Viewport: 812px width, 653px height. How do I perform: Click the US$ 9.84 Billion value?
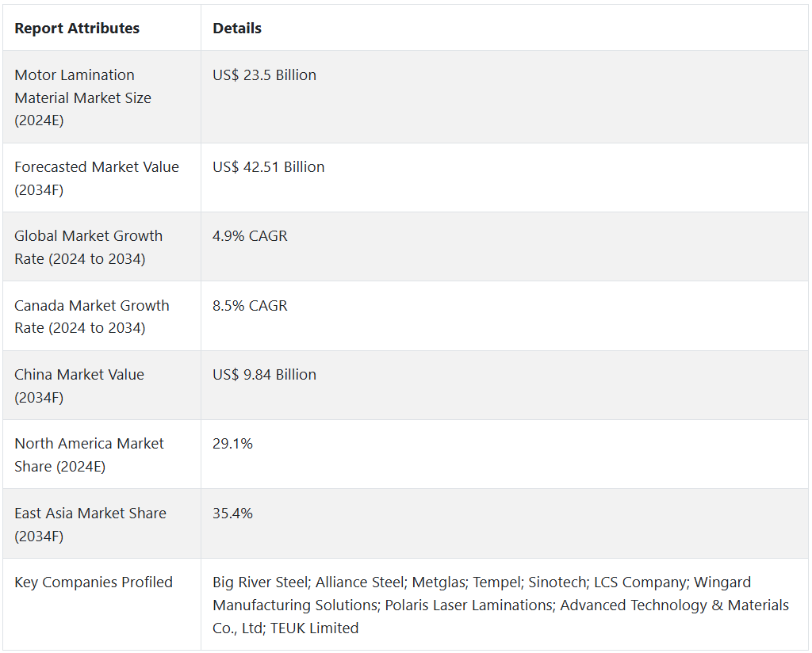coord(264,375)
